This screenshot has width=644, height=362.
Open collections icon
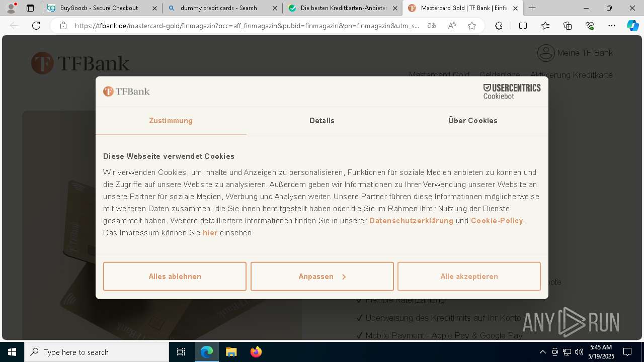coord(568,26)
